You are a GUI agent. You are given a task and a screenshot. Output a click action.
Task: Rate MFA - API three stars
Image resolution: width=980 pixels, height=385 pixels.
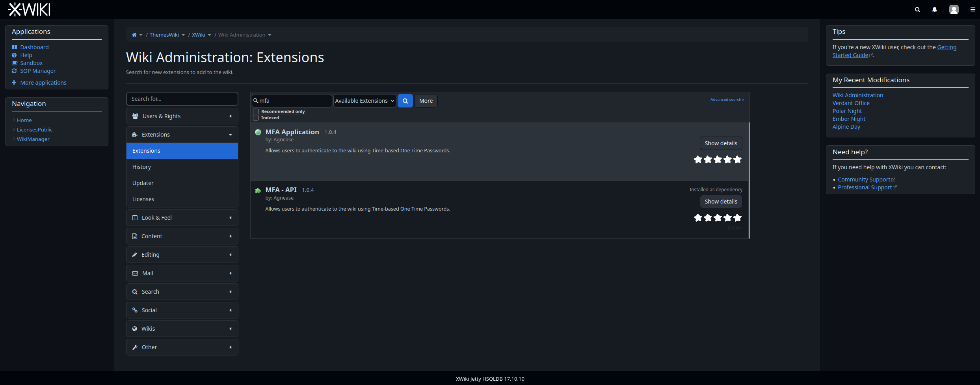pyautogui.click(x=718, y=218)
